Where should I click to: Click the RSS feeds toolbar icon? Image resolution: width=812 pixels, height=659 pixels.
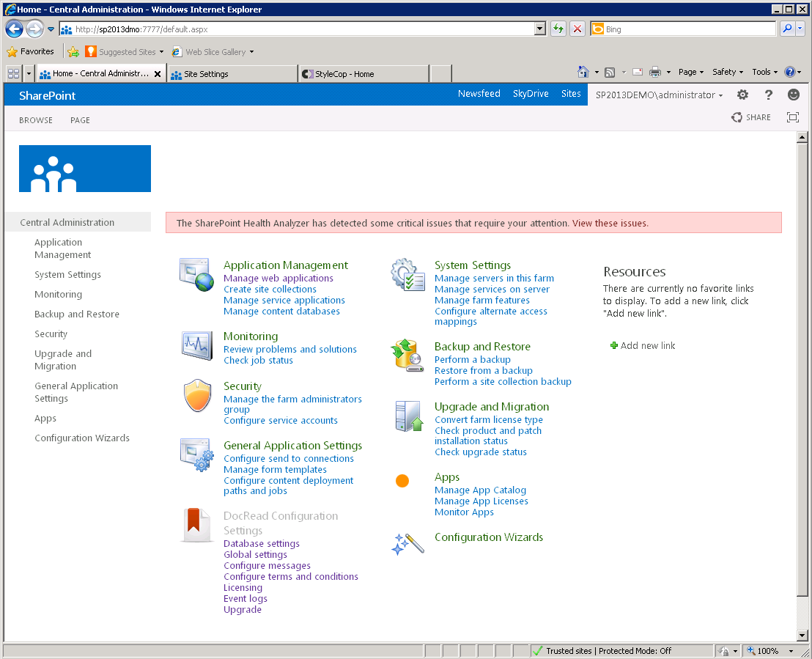(610, 73)
